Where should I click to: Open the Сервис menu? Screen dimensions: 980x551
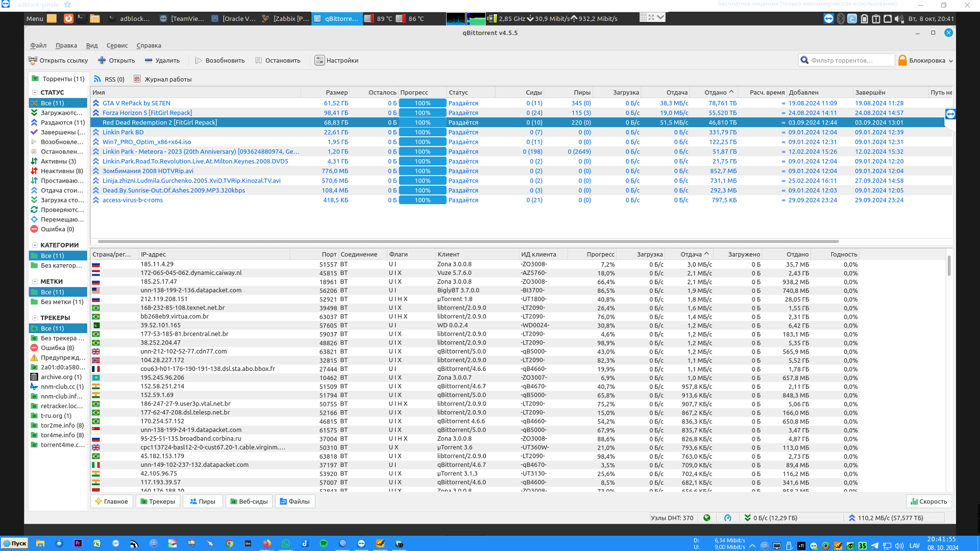(x=117, y=45)
